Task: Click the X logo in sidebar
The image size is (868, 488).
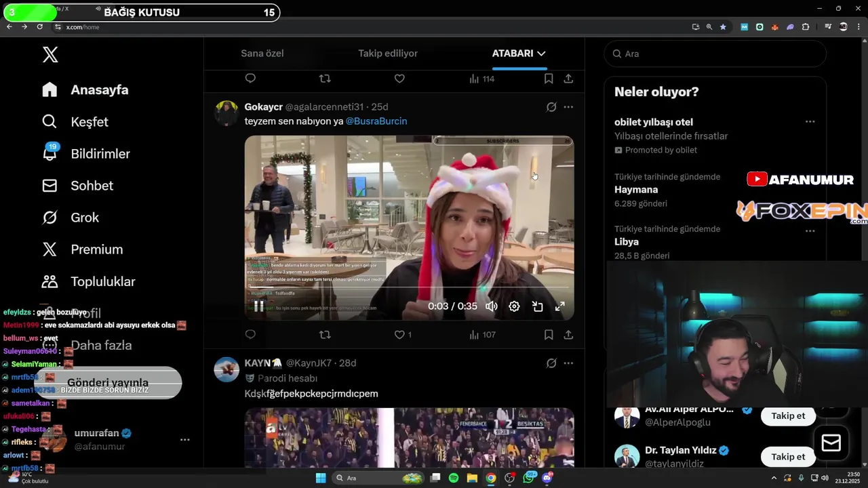Action: tap(50, 55)
